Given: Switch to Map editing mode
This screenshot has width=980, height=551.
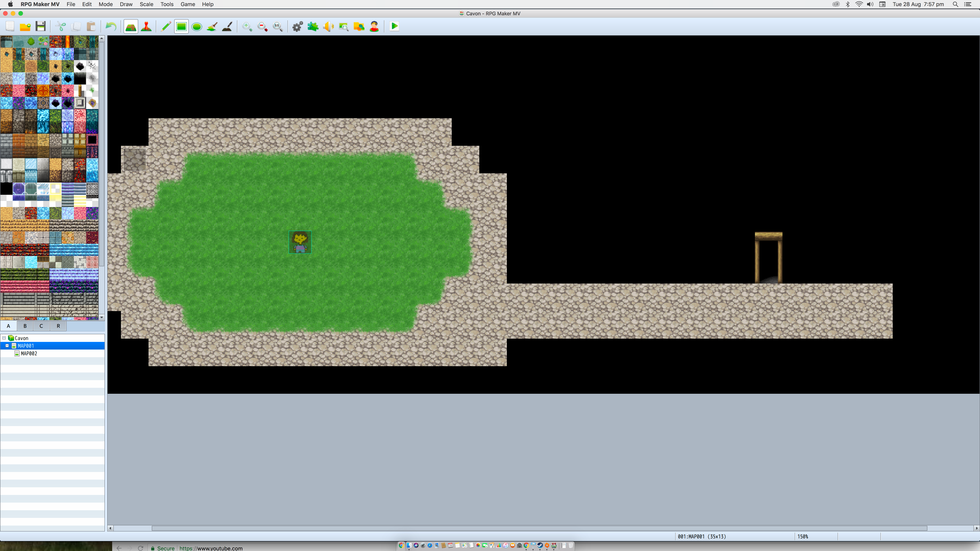Looking at the screenshot, I should point(131,26).
